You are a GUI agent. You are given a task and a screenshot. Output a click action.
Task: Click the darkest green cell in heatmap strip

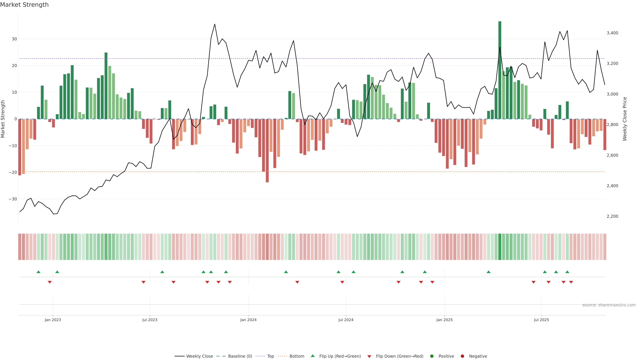[x=500, y=247]
